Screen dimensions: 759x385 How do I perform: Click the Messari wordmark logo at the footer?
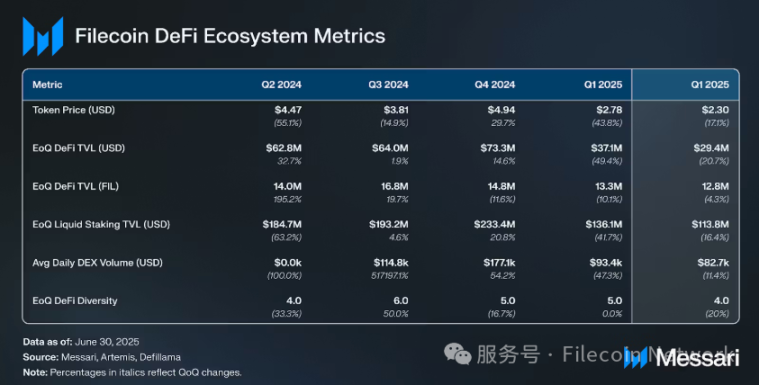click(682, 358)
